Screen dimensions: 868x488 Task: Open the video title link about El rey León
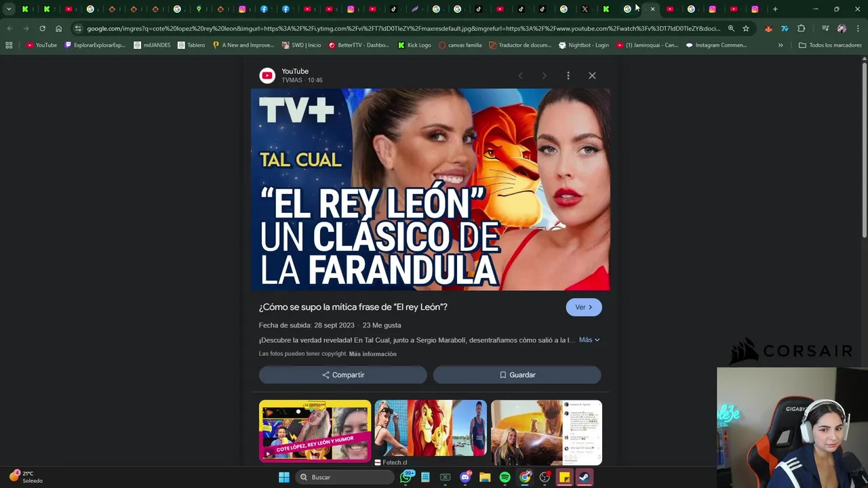coord(353,307)
